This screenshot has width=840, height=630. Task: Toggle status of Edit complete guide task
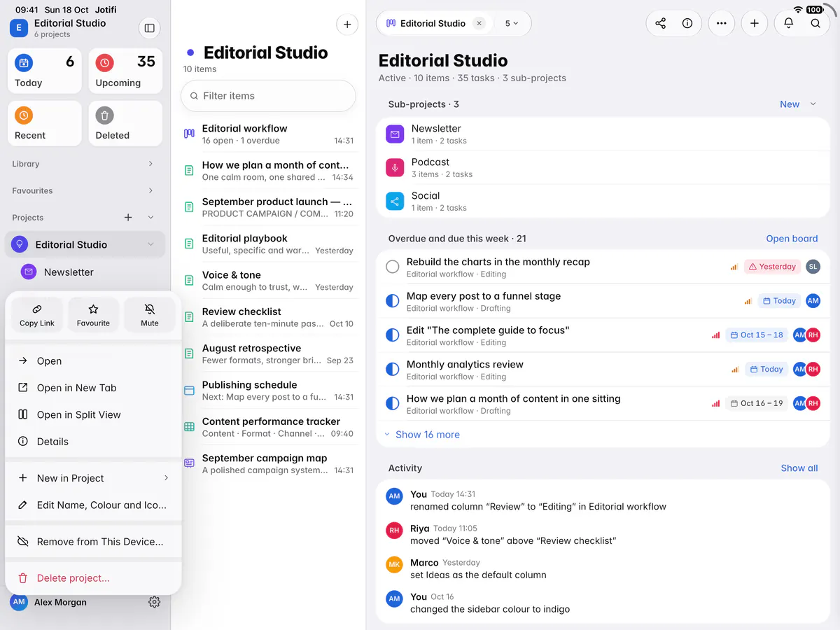[x=393, y=335]
